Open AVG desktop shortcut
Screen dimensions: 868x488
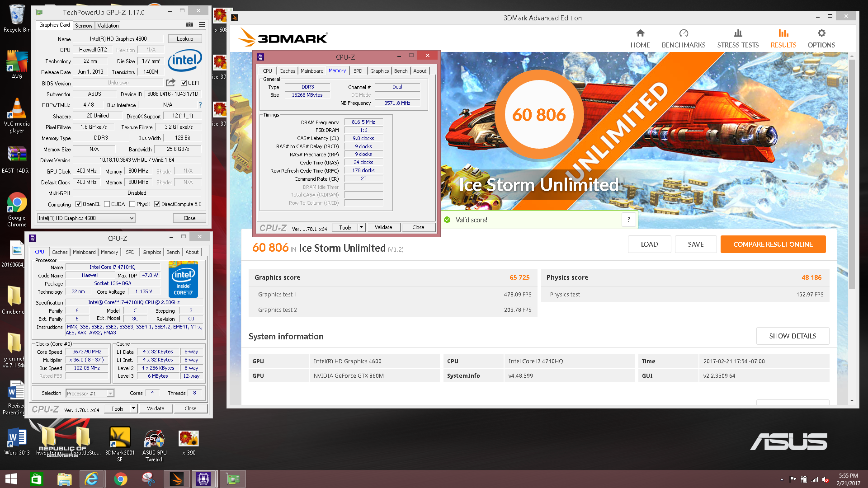click(x=17, y=64)
